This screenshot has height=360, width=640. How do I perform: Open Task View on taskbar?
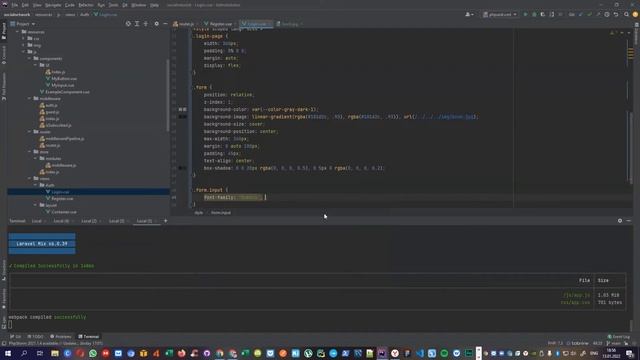click(40, 353)
